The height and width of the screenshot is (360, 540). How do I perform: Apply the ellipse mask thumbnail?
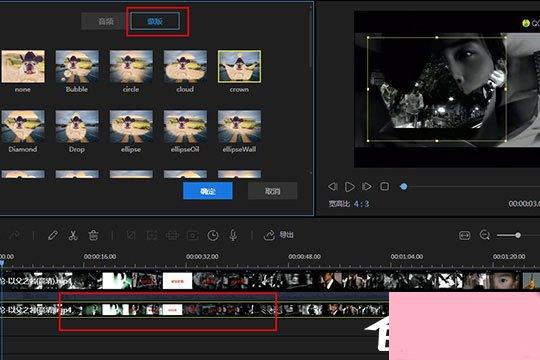tap(131, 126)
